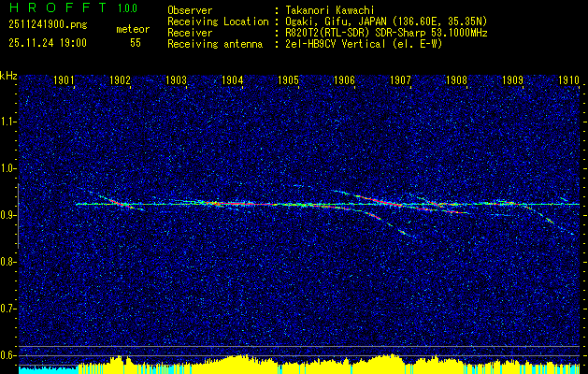Image resolution: width=588 pixels, height=374 pixels.
Task: Click the 1910 time marker
Action: (x=569, y=79)
